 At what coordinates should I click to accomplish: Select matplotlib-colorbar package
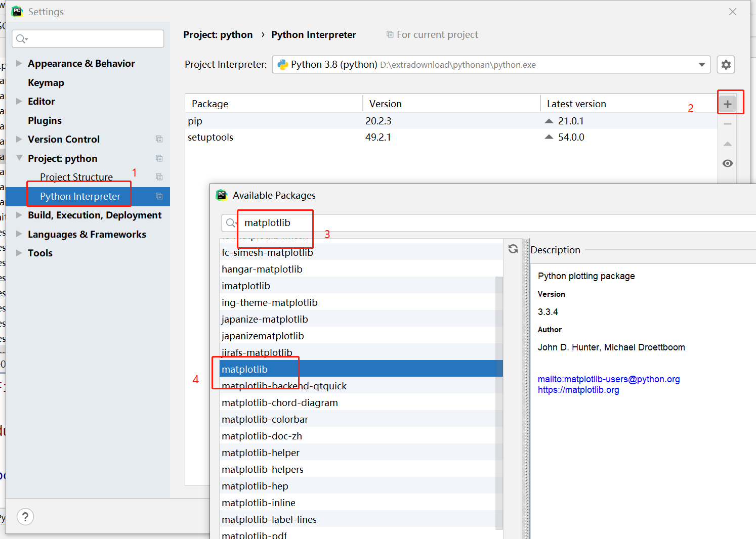click(357, 419)
